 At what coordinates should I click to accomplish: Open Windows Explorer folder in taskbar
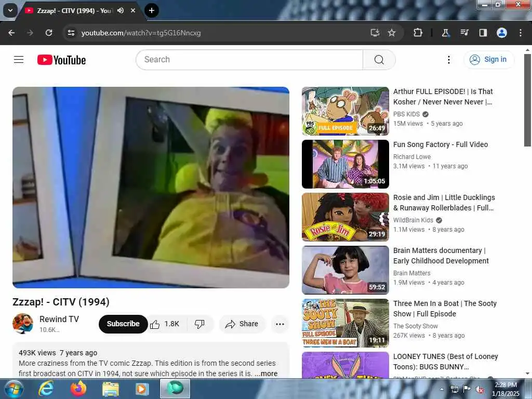tap(111, 389)
